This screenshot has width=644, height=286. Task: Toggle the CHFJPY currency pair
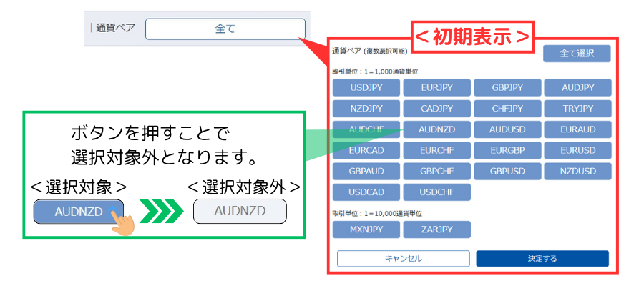coord(507,109)
